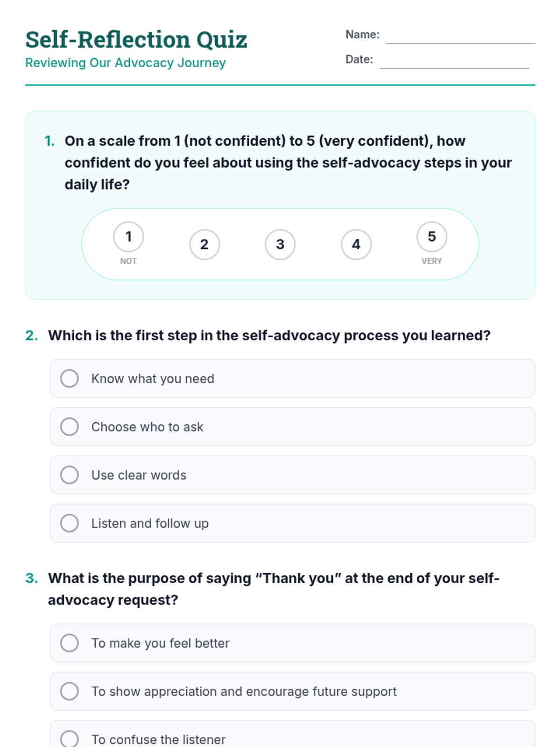Click the 'Reviewing Our Advocacy Journey' subtitle
Screen dimensions: 560x747
pyautogui.click(x=126, y=63)
